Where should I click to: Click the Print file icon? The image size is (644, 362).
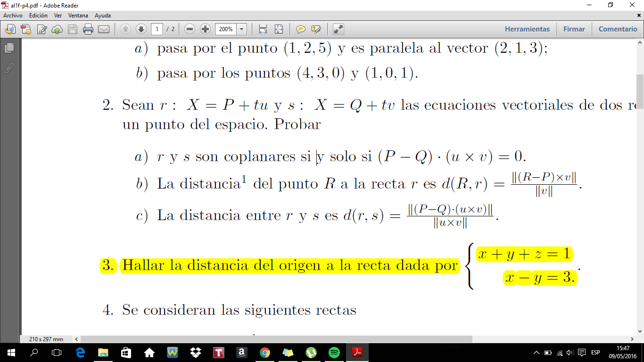pos(88,29)
